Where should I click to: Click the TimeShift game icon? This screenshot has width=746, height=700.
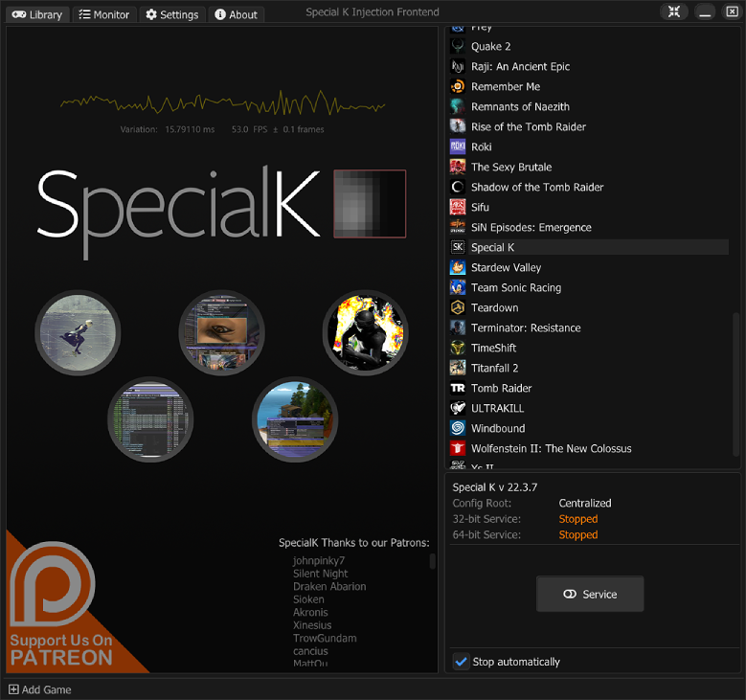pos(458,348)
